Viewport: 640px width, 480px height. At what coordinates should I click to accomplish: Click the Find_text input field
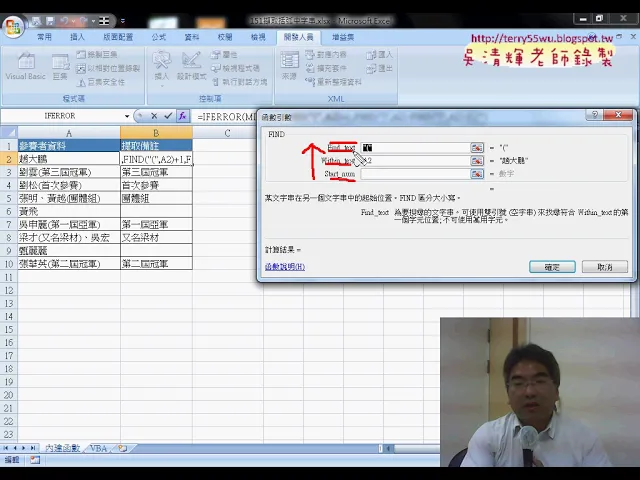tap(415, 148)
